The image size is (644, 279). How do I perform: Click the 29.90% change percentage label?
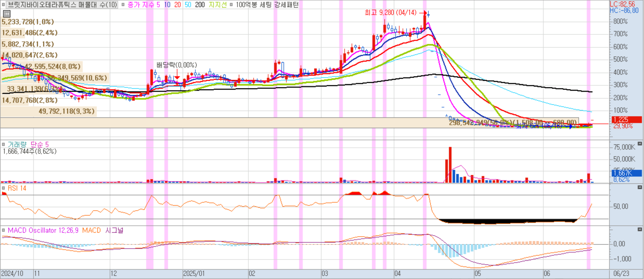pyautogui.click(x=623, y=126)
